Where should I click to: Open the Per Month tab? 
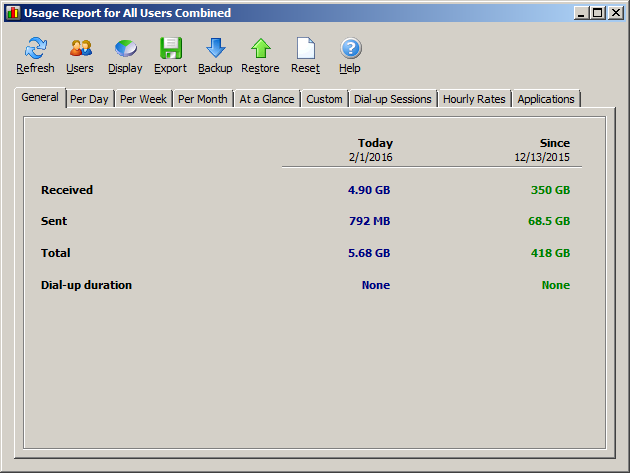(x=202, y=99)
